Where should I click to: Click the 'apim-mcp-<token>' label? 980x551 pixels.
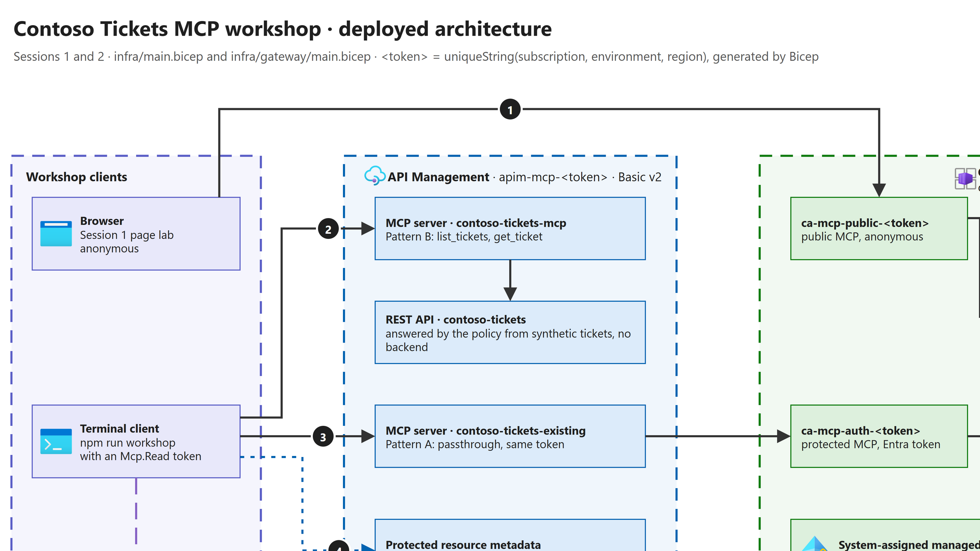pos(553,177)
